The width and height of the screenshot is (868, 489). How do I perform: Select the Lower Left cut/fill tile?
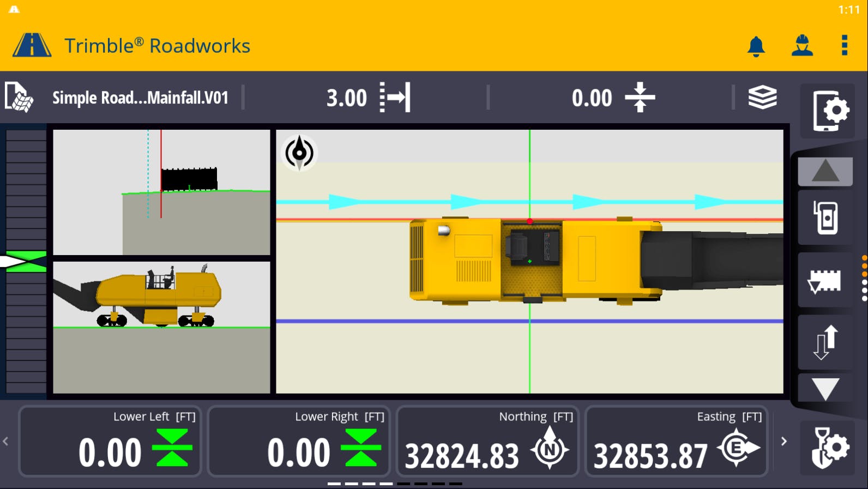[110, 442]
